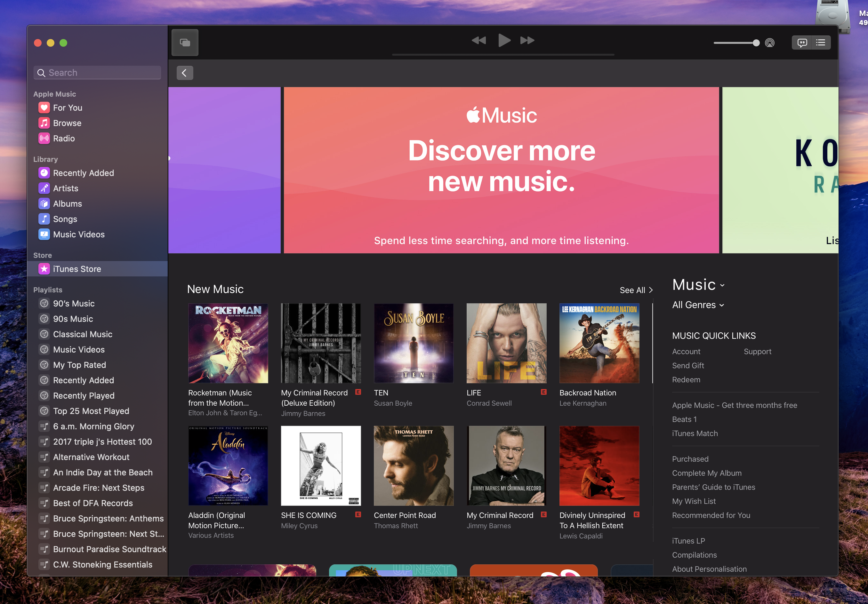Image resolution: width=868 pixels, height=604 pixels.
Task: Open the AirPlay output icon
Action: [769, 43]
